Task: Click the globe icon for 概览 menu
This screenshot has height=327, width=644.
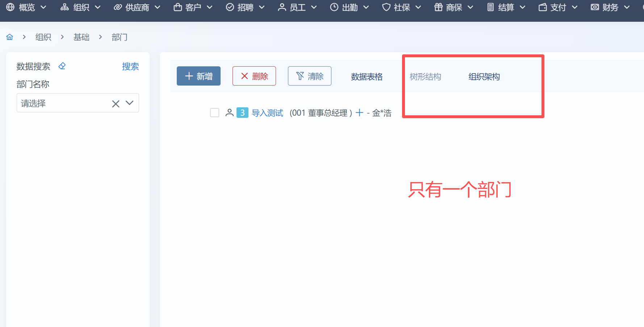Action: click(x=11, y=7)
